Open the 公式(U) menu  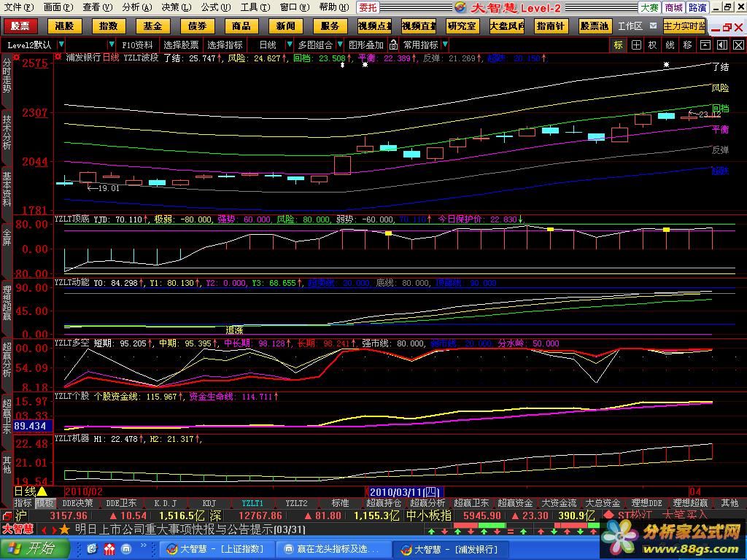coord(215,7)
